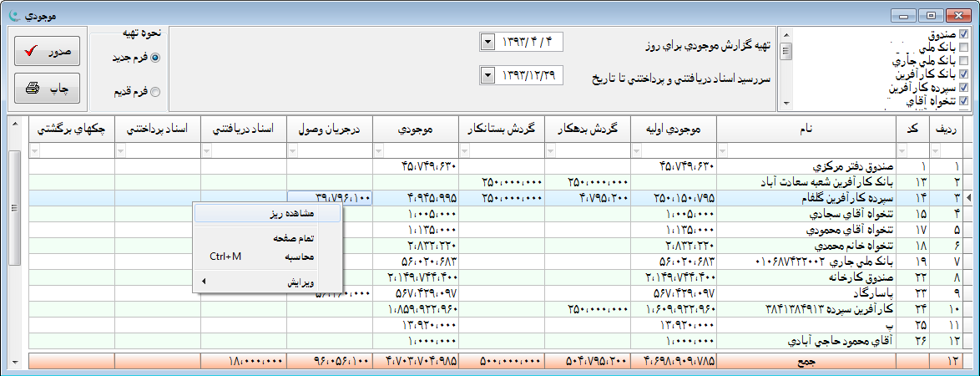Open filter dropdown under اسناد دريافتني column
The height and width of the screenshot is (376, 980).
[207, 150]
